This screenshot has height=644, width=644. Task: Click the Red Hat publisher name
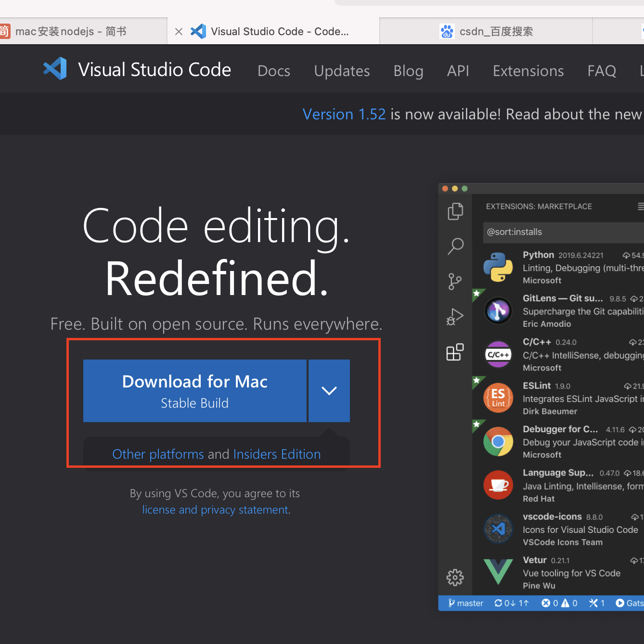[x=539, y=499]
